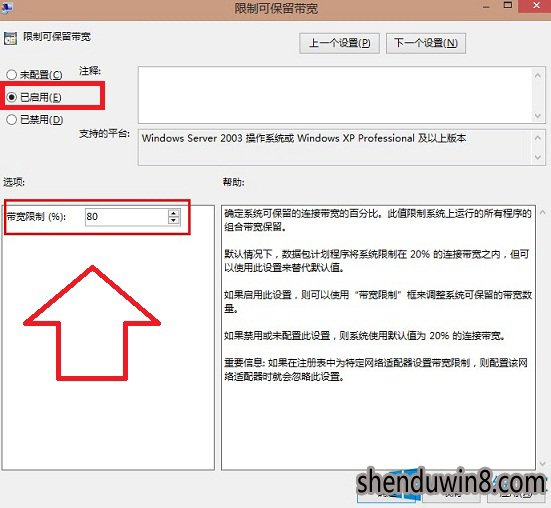This screenshot has width=551, height=508.
Task: Click the window icon in the title bar
Action: point(6,7)
